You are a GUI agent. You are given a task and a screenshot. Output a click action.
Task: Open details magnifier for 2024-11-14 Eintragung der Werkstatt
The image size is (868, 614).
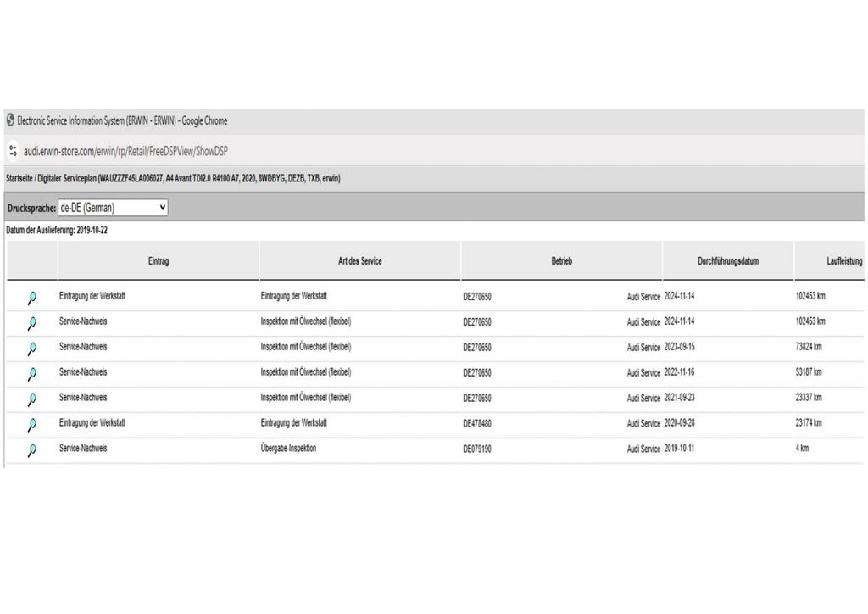point(31,298)
